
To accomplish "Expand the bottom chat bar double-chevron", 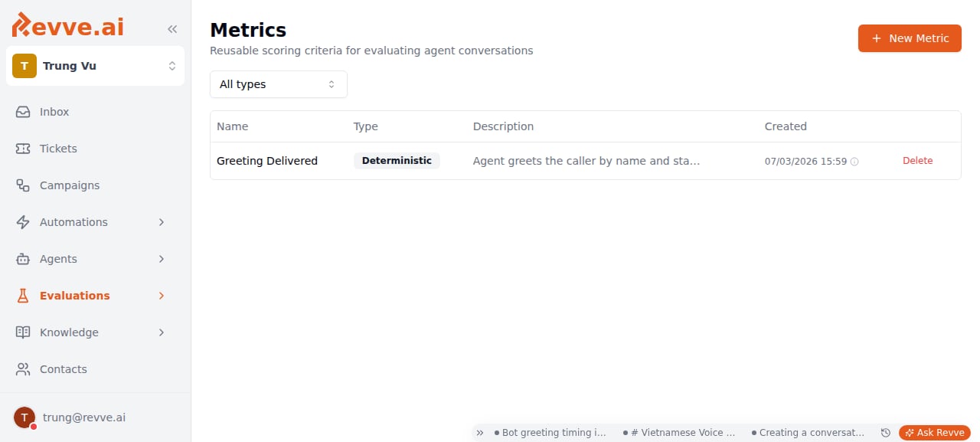I will click(x=480, y=433).
